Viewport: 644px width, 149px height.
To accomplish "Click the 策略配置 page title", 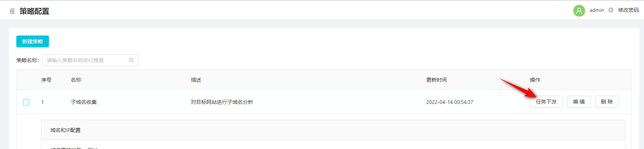I will [34, 11].
